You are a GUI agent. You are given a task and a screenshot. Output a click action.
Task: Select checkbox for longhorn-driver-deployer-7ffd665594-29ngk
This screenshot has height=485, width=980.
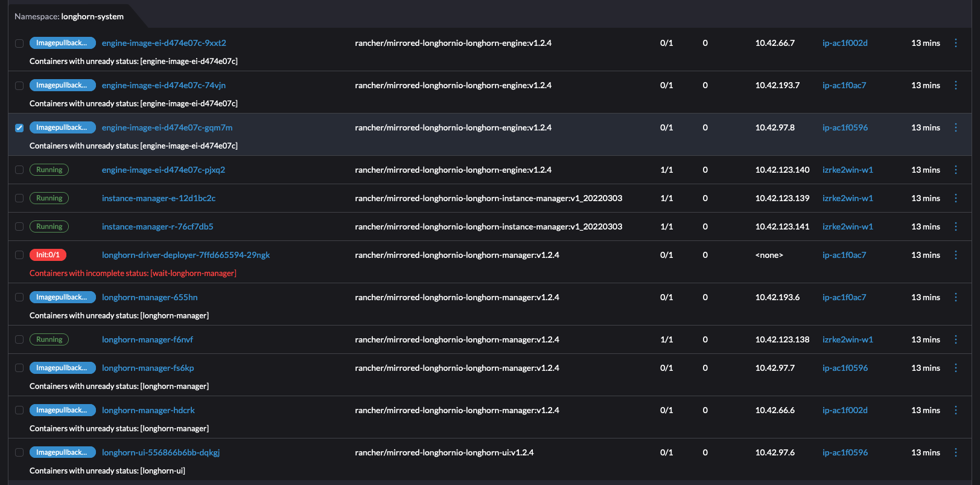(x=19, y=255)
